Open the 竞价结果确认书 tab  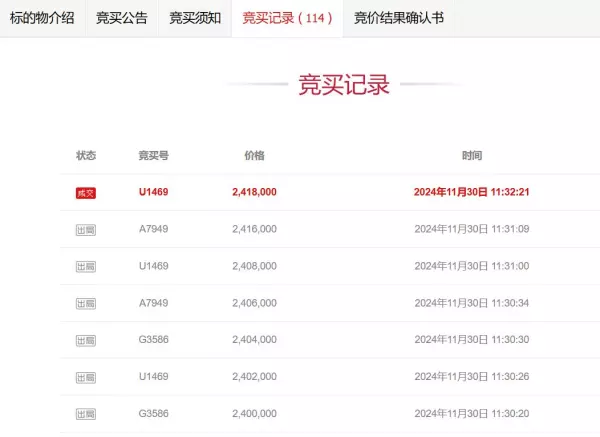(x=399, y=18)
